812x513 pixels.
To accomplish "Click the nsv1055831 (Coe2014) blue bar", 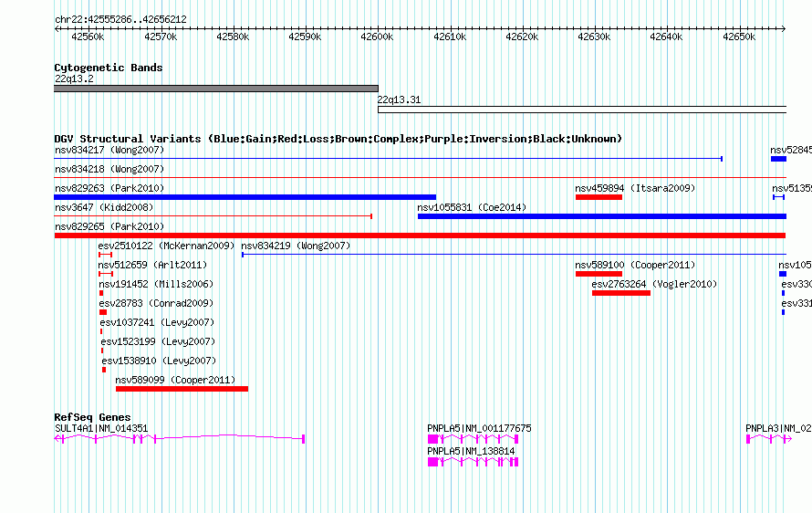I will [x=602, y=216].
